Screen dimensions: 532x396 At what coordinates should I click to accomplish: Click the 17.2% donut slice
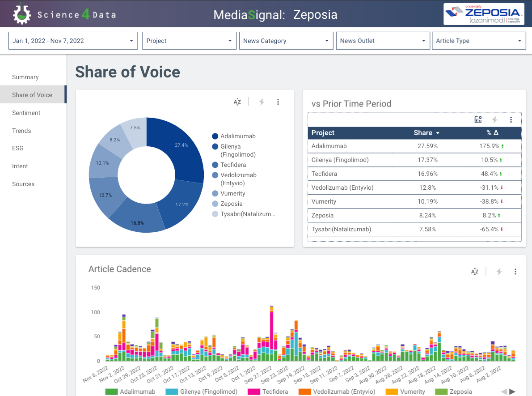click(x=182, y=204)
